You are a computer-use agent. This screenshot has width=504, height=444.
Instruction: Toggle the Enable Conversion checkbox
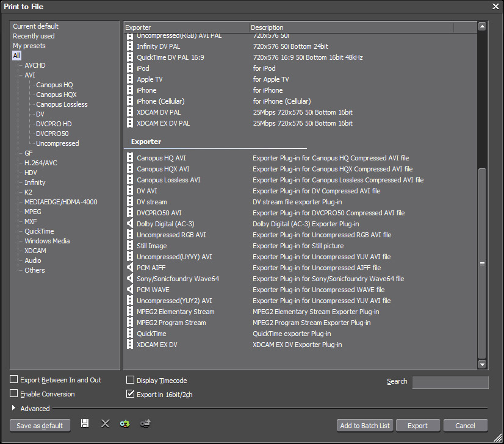coord(14,393)
